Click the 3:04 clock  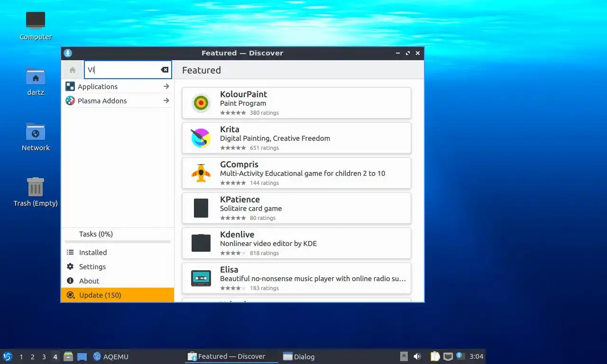[476, 356]
